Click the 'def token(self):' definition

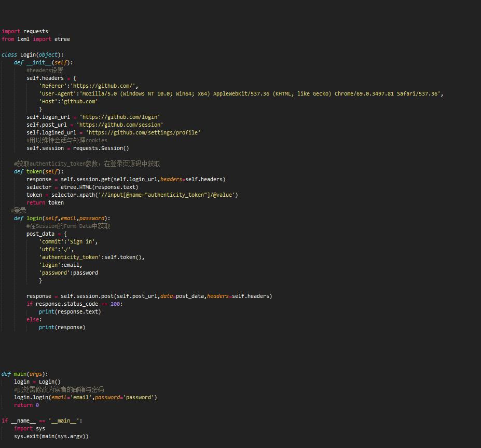[x=38, y=171]
